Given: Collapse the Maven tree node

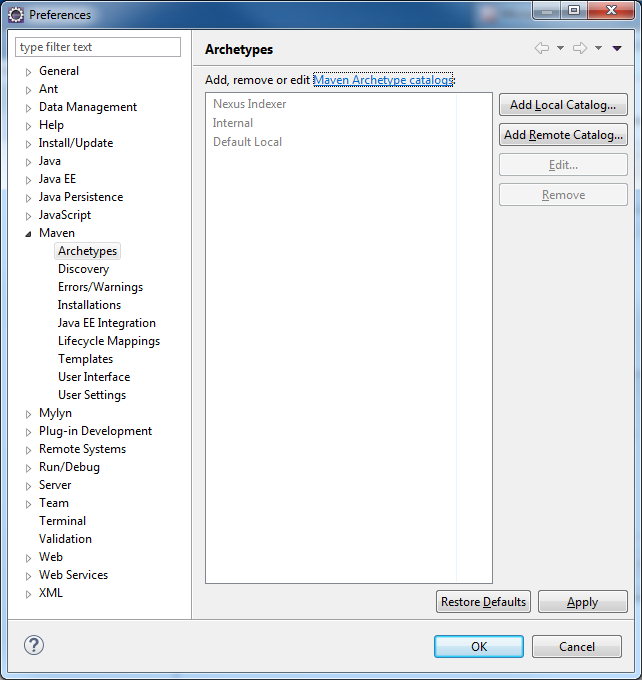Looking at the screenshot, I should pyautogui.click(x=29, y=233).
